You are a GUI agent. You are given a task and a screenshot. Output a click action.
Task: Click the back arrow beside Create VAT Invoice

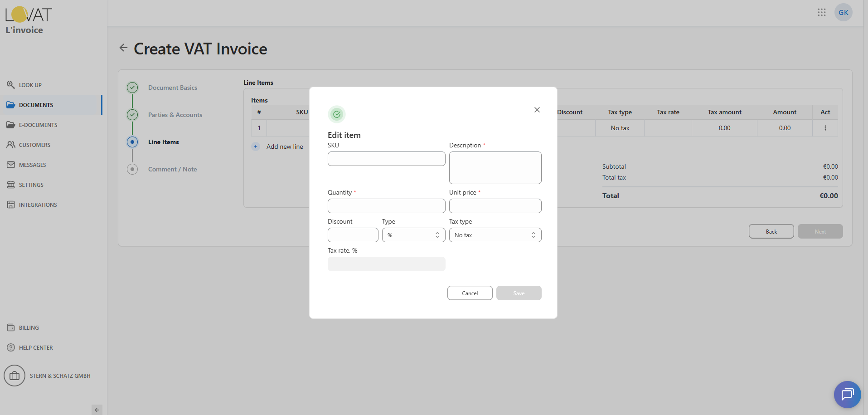[x=123, y=48]
